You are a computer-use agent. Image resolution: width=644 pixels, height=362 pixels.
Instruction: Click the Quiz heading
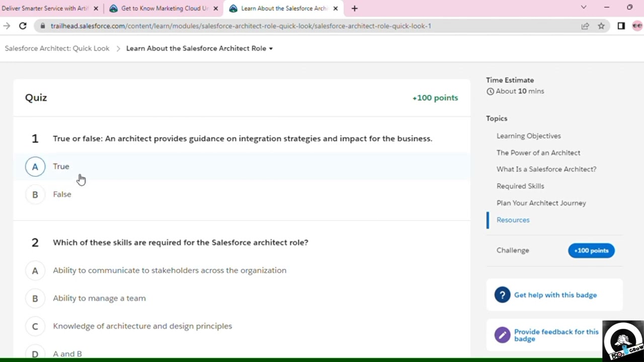coord(36,98)
